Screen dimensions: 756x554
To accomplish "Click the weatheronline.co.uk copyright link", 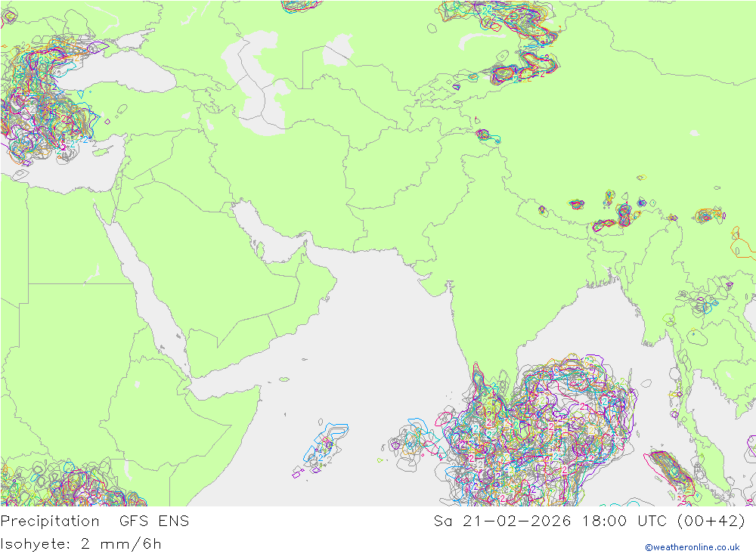I will pyautogui.click(x=692, y=547).
